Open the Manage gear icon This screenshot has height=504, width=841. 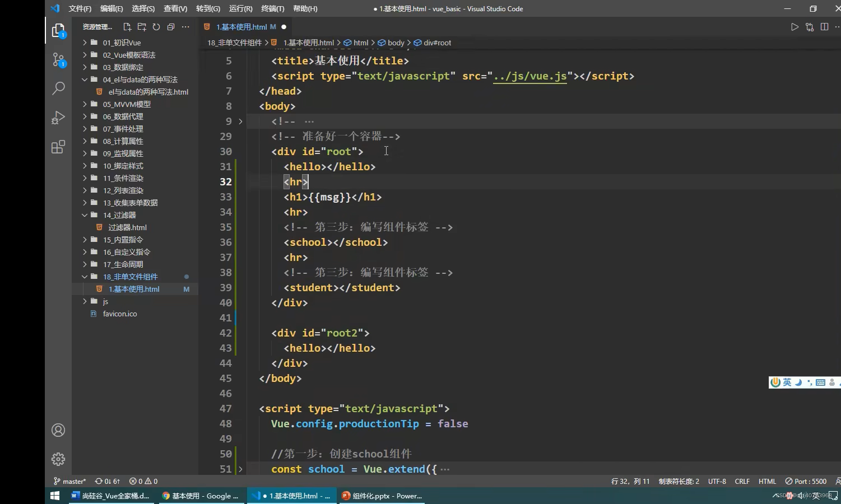click(58, 459)
